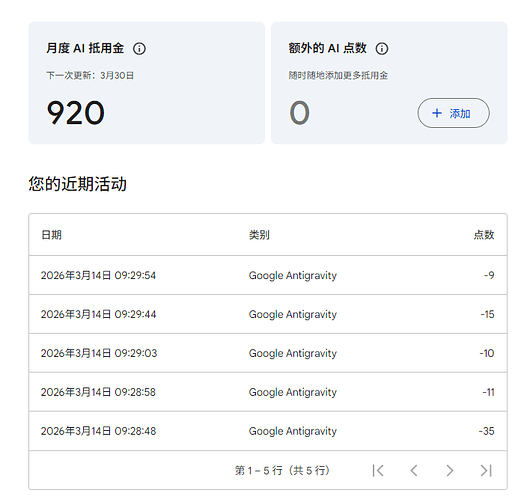
Task: Click the 额外的 AI 点数 card title
Action: tap(327, 48)
